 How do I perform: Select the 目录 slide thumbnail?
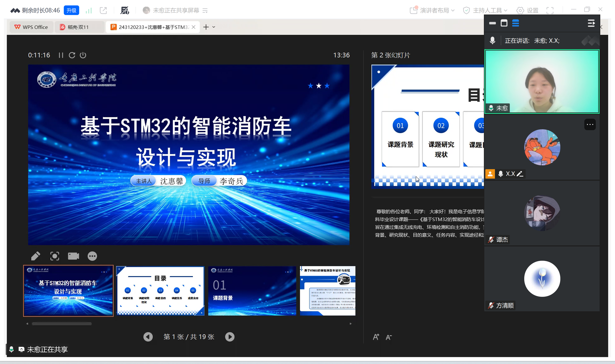click(160, 291)
